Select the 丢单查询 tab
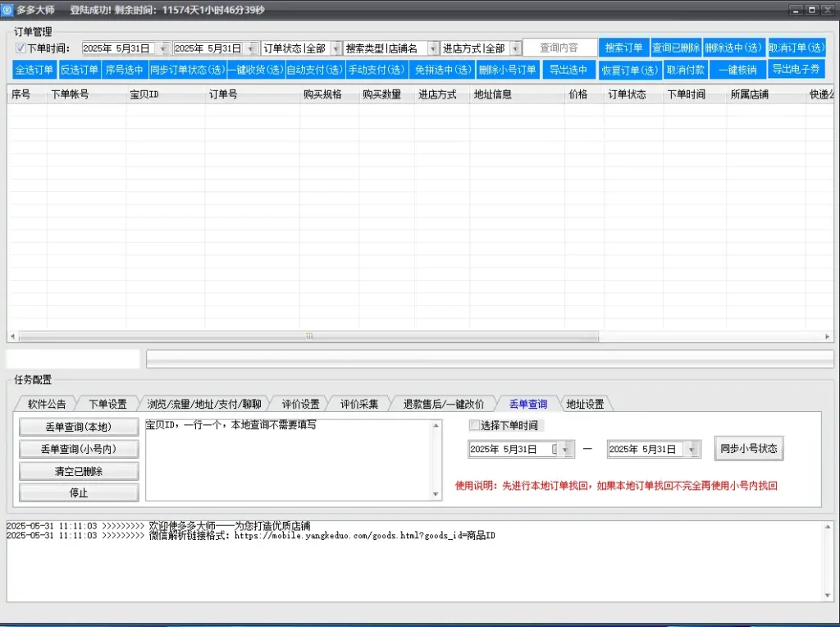Viewport: 840px width, 627px height. click(x=528, y=404)
